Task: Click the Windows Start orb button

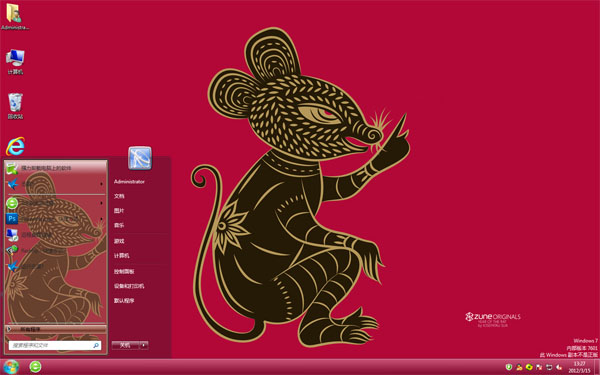Action: point(11,367)
